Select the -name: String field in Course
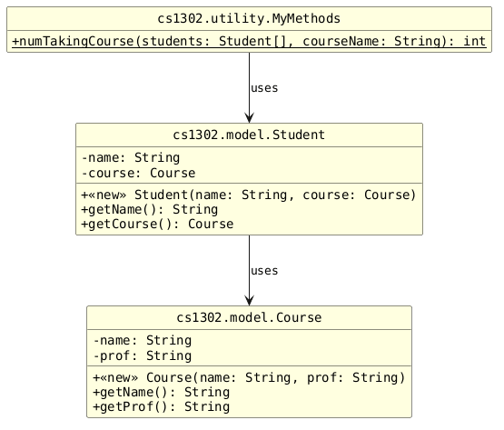Image resolution: width=504 pixels, height=430 pixels. [x=143, y=341]
